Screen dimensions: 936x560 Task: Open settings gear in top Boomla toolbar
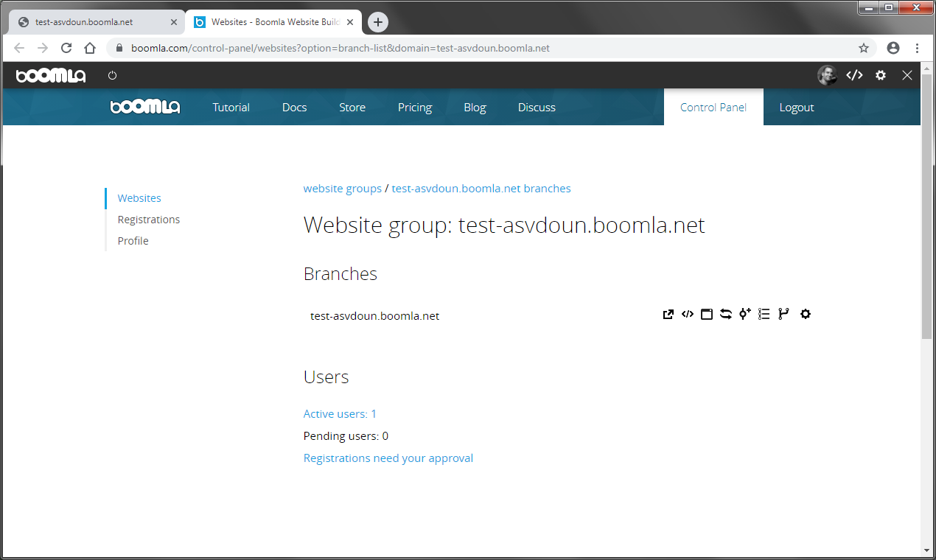pos(881,75)
